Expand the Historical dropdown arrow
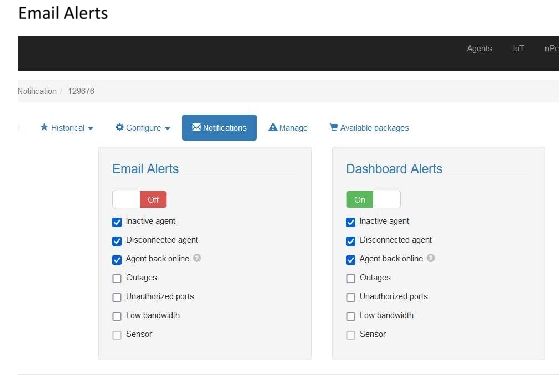 [x=90, y=128]
